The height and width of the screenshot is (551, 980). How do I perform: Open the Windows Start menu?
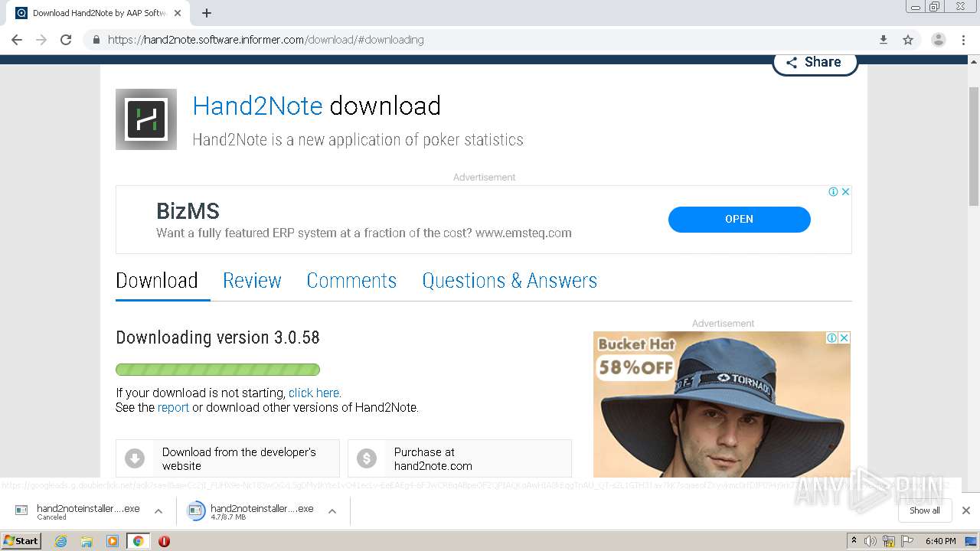(21, 541)
